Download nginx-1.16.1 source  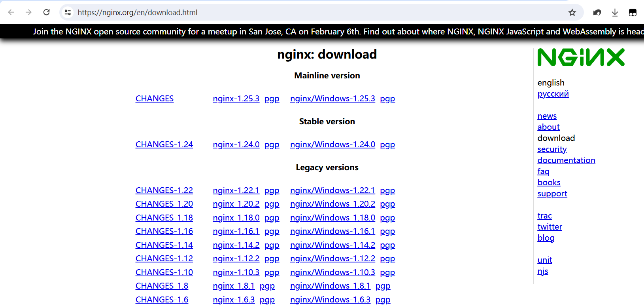point(236,231)
